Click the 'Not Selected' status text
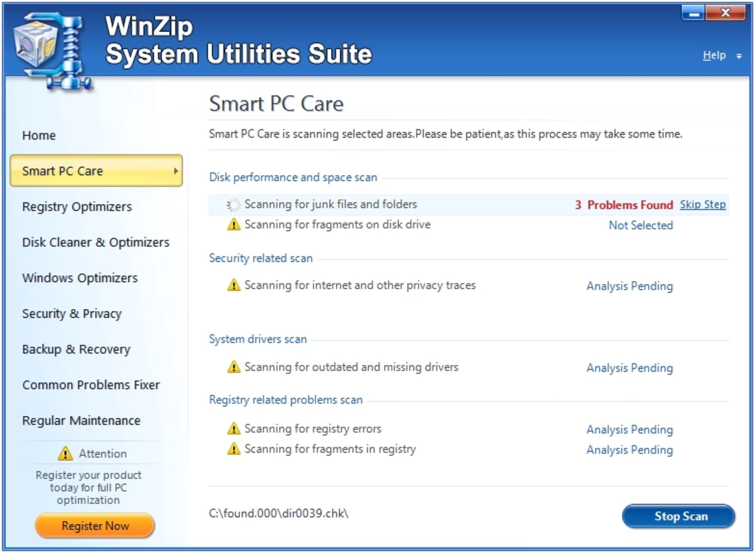This screenshot has height=553, width=756. click(x=641, y=225)
